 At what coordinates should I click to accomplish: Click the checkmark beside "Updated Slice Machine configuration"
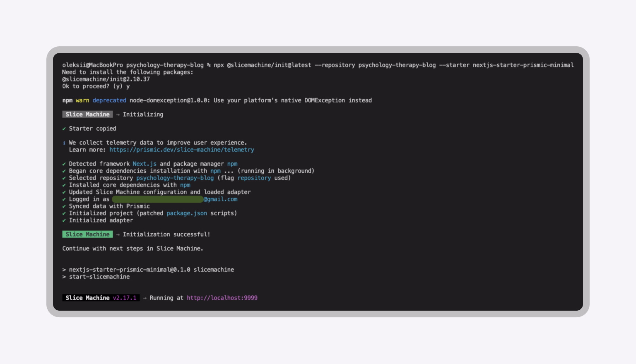coord(64,192)
